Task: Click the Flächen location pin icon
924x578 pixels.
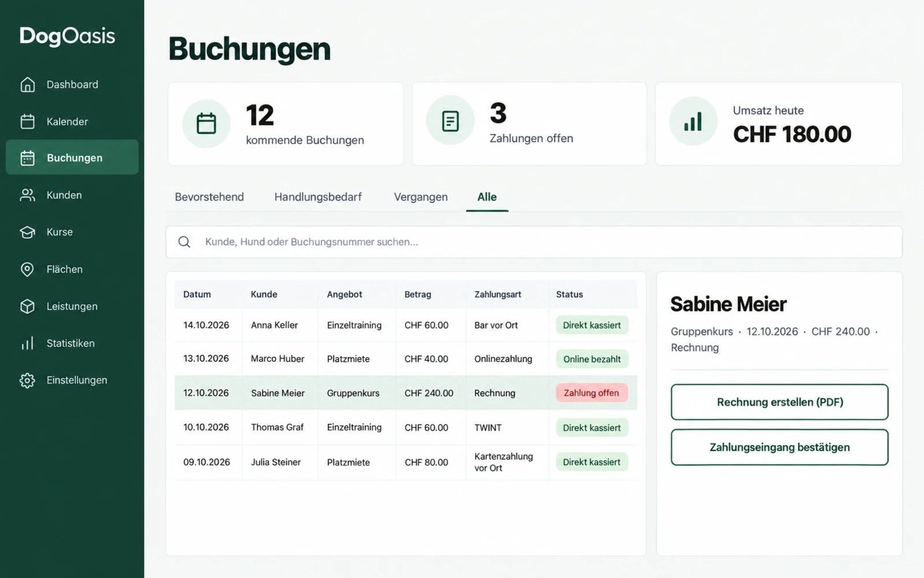Action: coord(27,269)
